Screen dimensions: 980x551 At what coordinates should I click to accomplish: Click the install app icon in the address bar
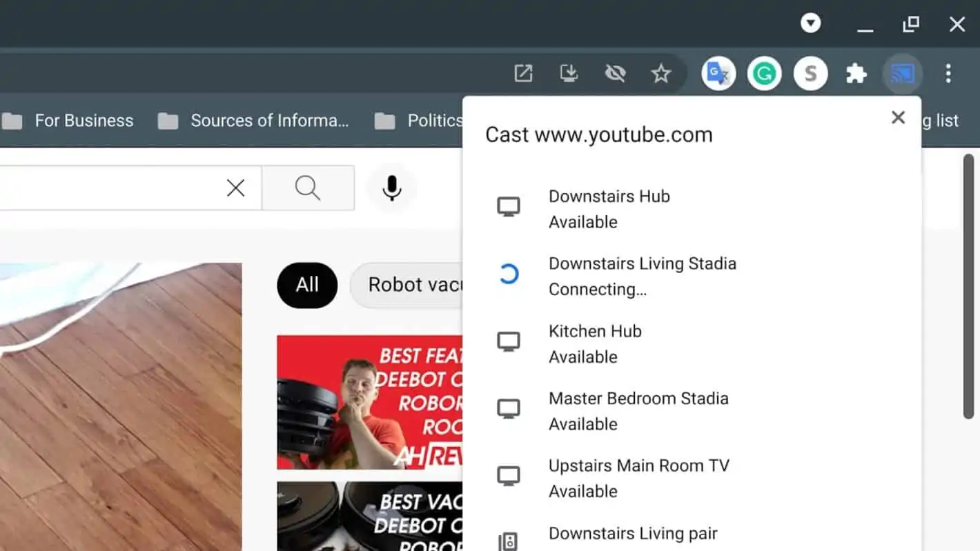point(569,73)
